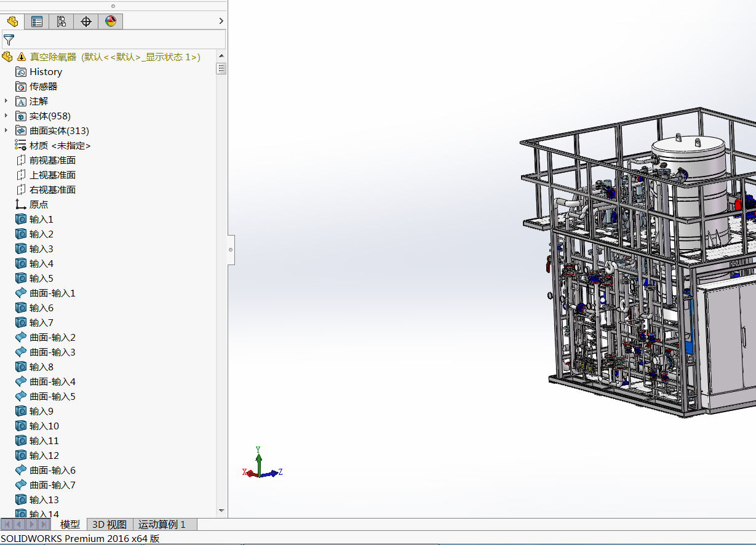
Task: Click the feature tree scrollbar down arrow
Action: tap(221, 511)
